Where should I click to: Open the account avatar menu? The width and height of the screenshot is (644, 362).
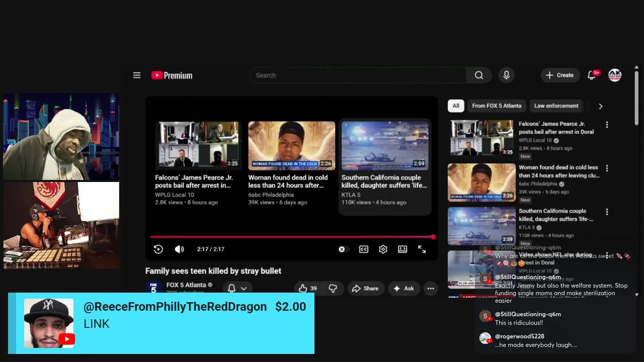615,75
